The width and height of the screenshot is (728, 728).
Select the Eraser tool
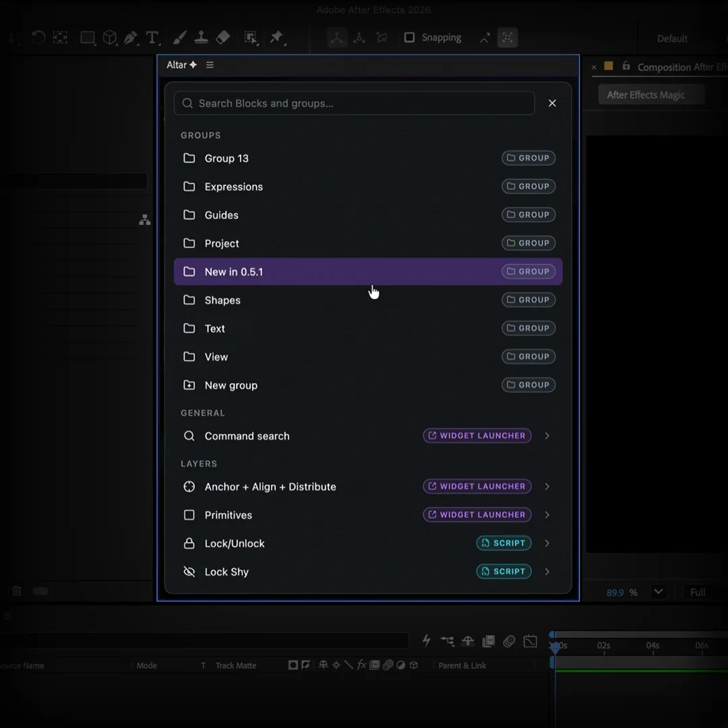tap(223, 38)
